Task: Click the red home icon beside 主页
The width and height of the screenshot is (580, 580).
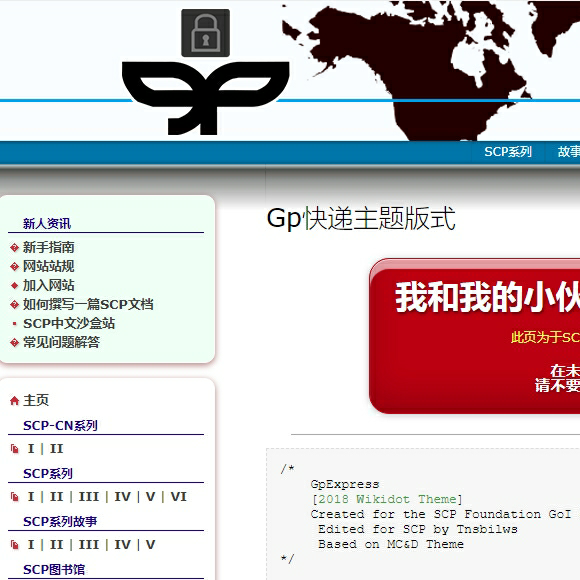Action: [14, 401]
